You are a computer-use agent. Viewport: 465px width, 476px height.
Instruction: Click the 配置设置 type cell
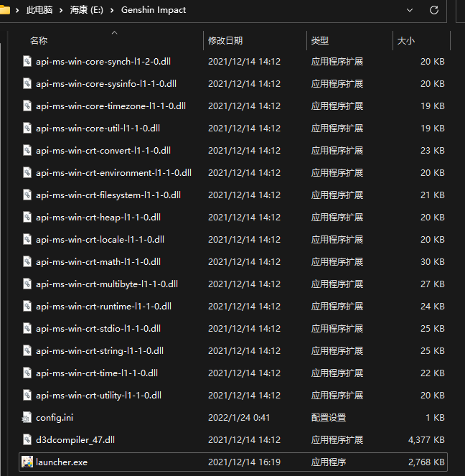[x=329, y=418]
